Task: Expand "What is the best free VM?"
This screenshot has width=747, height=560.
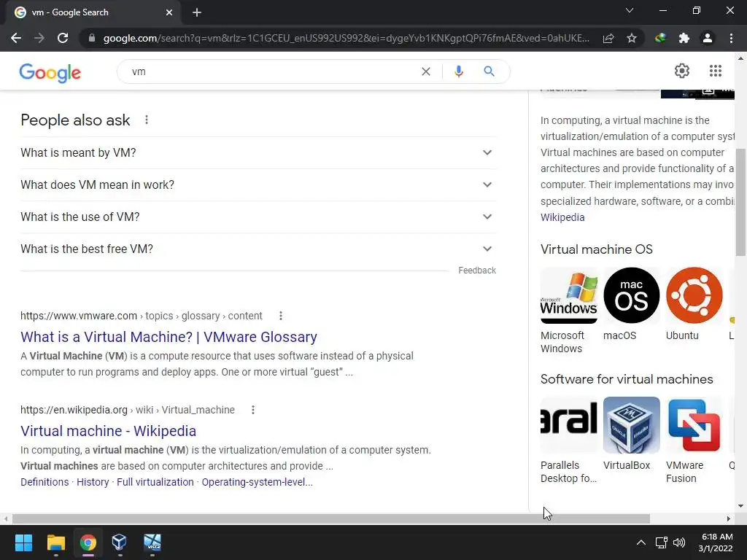Action: point(258,249)
